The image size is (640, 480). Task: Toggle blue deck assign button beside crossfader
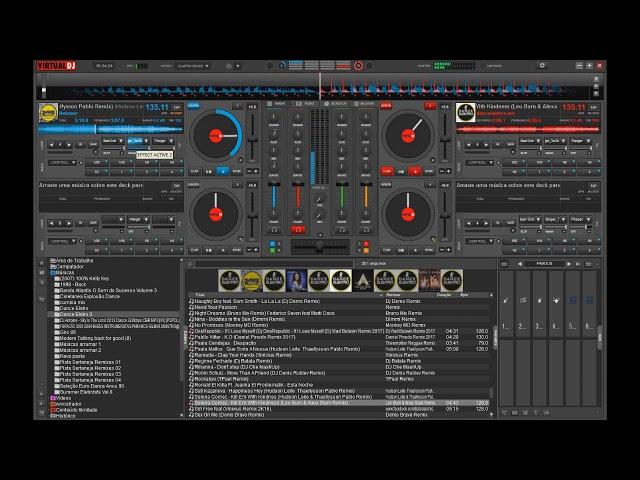[x=272, y=244]
